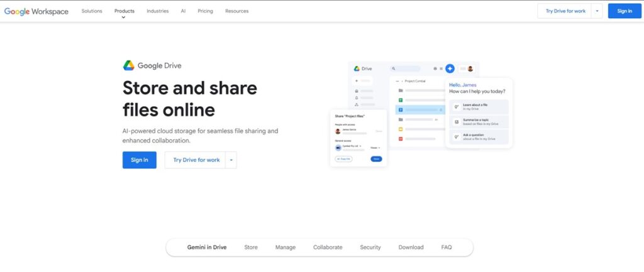Click the Learn about a file icon
644x272 pixels.
pos(456,107)
